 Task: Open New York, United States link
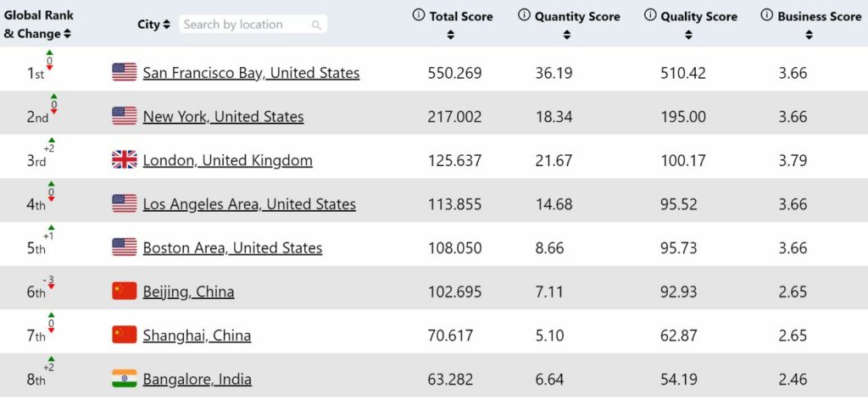coord(223,117)
